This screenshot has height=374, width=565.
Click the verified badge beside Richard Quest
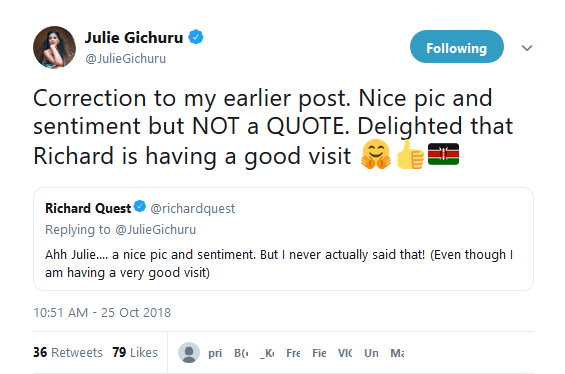coord(140,206)
